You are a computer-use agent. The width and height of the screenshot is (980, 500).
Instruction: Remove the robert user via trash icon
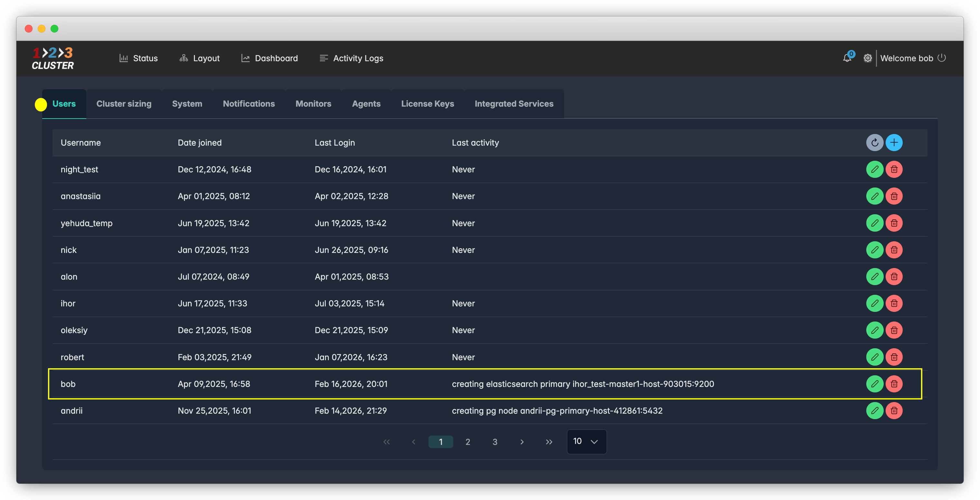(x=894, y=357)
